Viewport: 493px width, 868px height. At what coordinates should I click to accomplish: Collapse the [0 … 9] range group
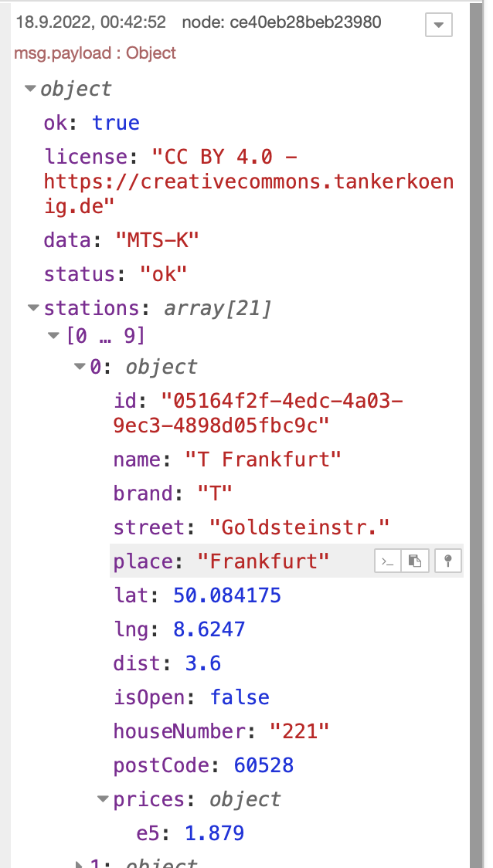[53, 336]
